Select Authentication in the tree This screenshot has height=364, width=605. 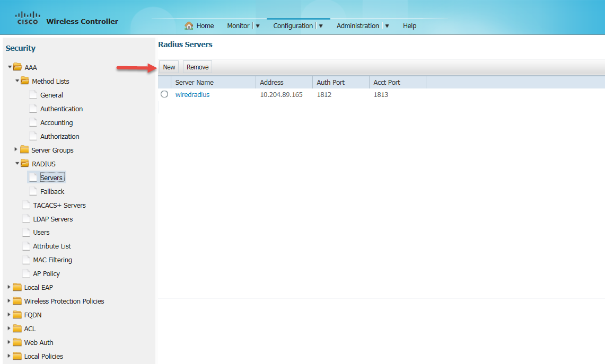coord(62,109)
